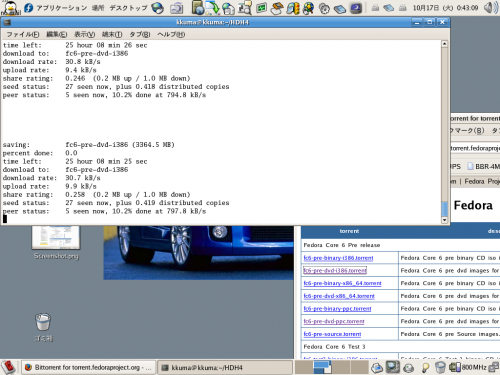
Task: Open タブ(B) menu in terminal
Action: pyautogui.click(x=140, y=34)
